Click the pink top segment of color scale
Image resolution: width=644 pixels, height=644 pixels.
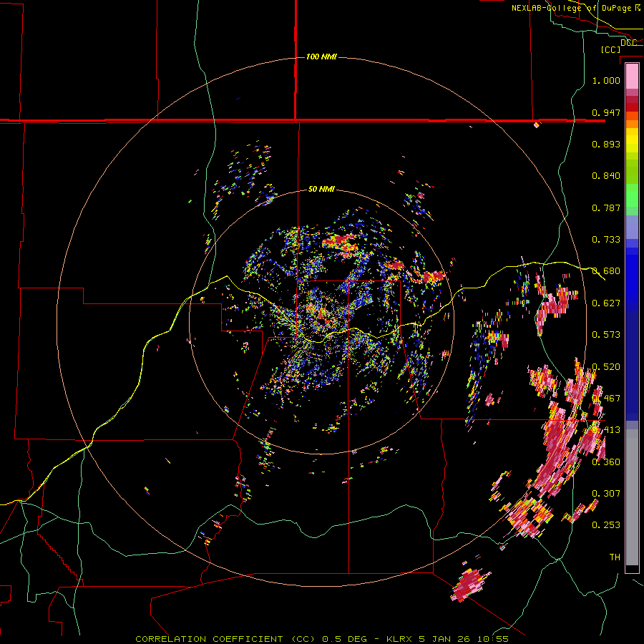pyautogui.click(x=632, y=76)
